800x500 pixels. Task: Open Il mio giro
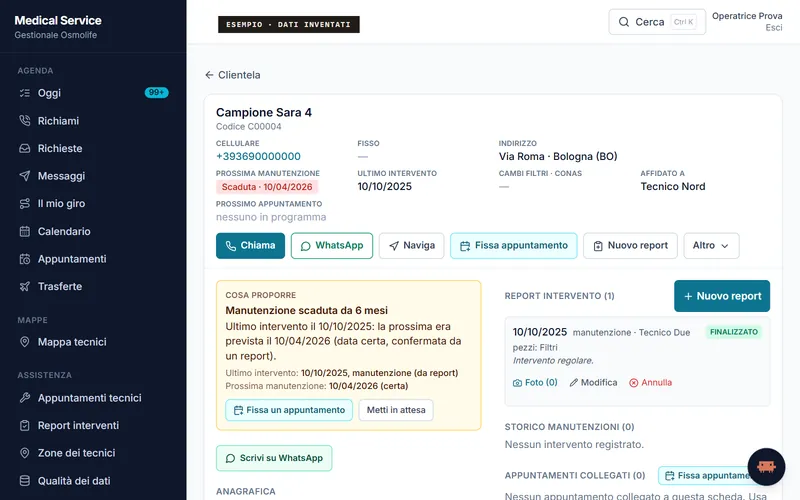click(93, 204)
